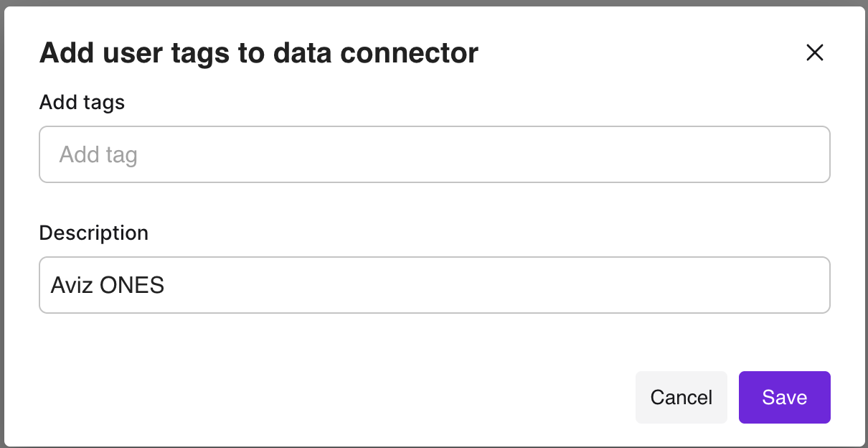This screenshot has width=868, height=448.
Task: Select the field containing Aviz ONES
Action: point(434,285)
